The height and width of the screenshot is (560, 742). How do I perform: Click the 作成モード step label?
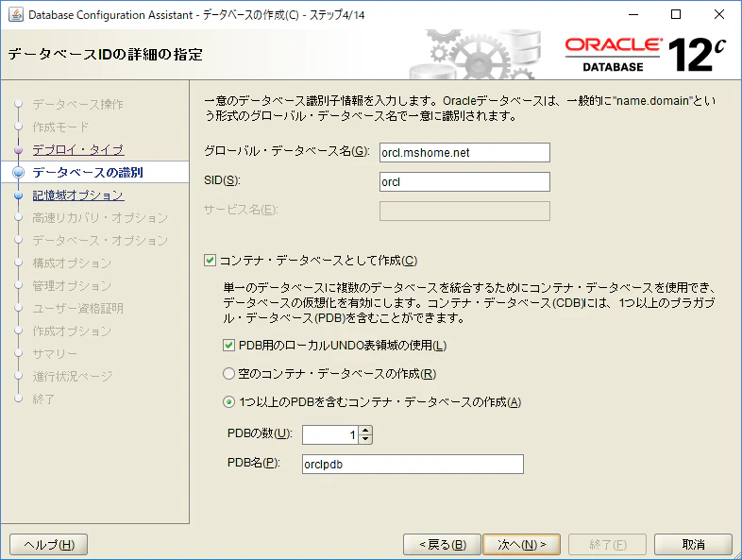coord(60,127)
